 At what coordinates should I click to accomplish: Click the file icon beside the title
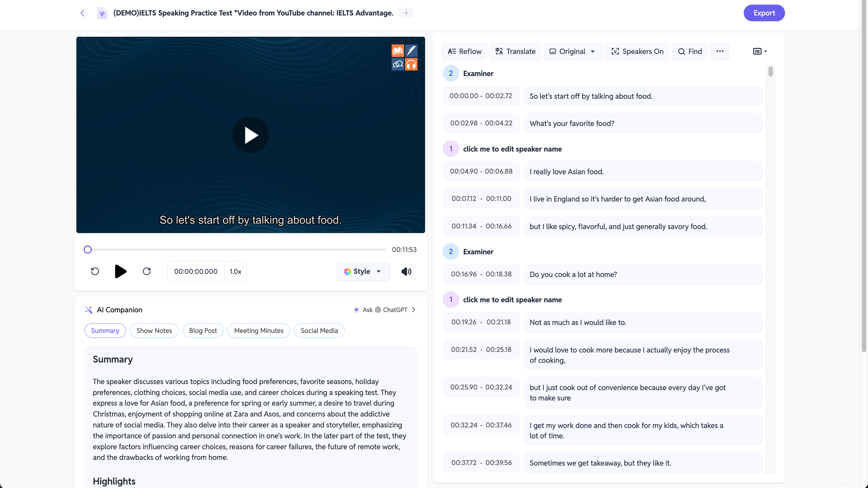tap(102, 13)
